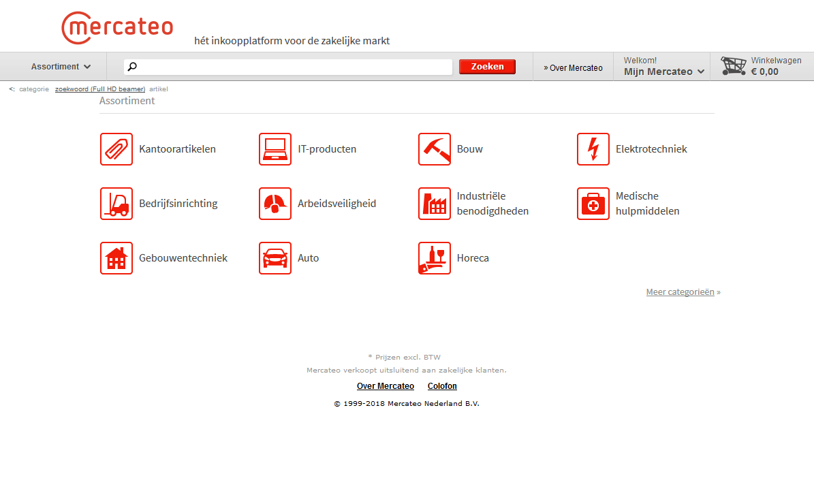This screenshot has height=504, width=814.
Task: Open the Colofon footer link
Action: coord(442,386)
